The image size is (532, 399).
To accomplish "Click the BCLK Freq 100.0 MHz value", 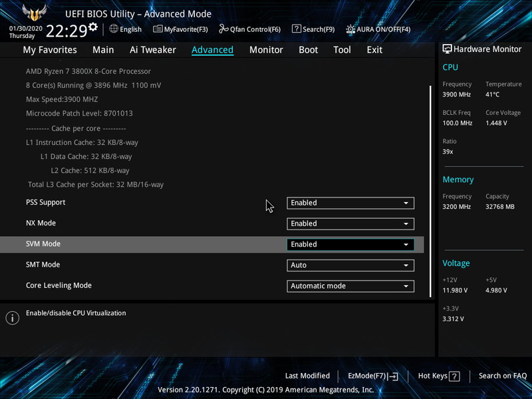I will click(458, 123).
